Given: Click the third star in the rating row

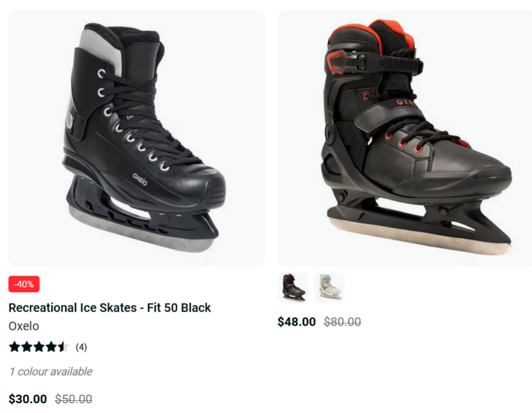Looking at the screenshot, I should click(x=39, y=347).
